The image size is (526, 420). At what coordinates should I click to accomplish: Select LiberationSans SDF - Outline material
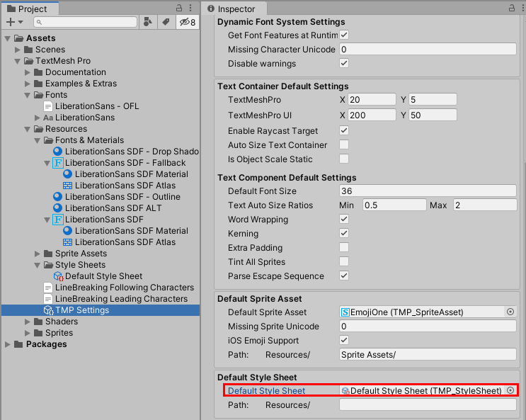pyautogui.click(x=122, y=197)
